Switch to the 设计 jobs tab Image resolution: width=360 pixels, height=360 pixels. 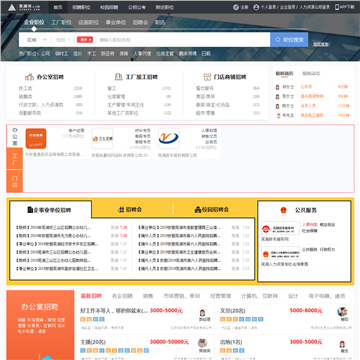coord(293,296)
